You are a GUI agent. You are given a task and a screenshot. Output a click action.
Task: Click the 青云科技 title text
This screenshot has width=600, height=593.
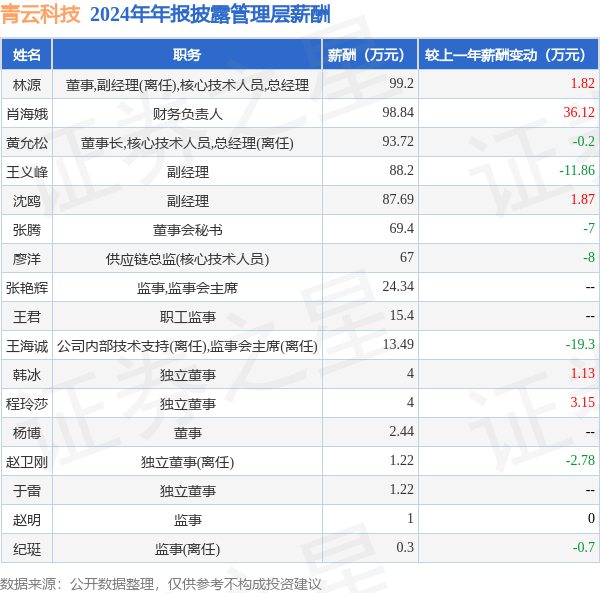[40, 15]
